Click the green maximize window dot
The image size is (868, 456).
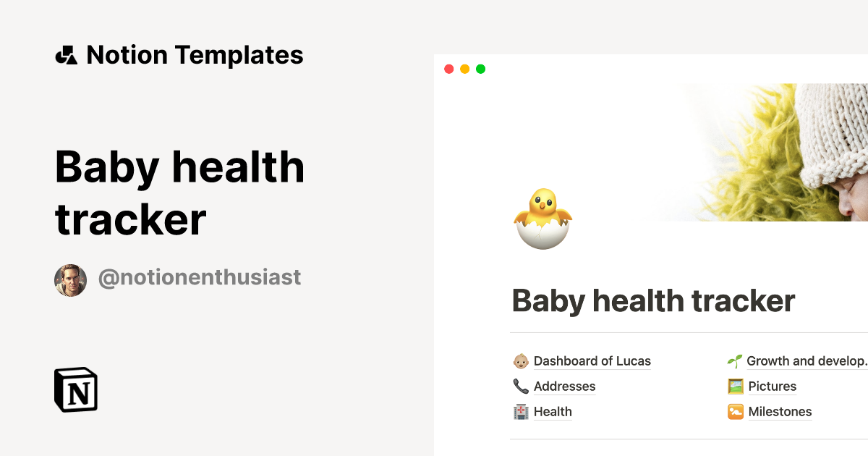[481, 69]
